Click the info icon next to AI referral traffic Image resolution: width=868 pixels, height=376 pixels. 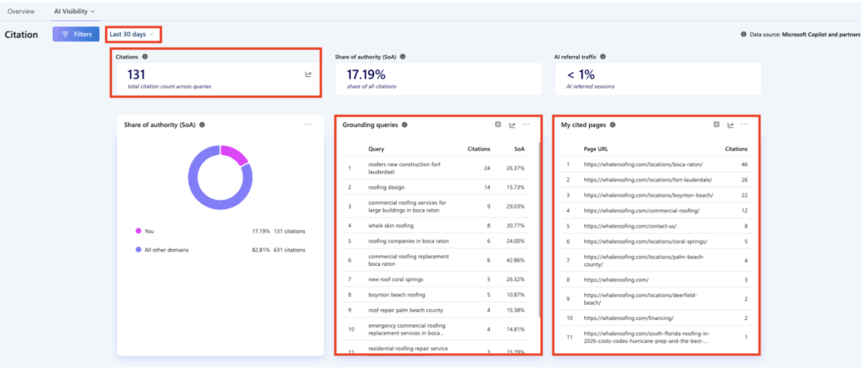603,57
